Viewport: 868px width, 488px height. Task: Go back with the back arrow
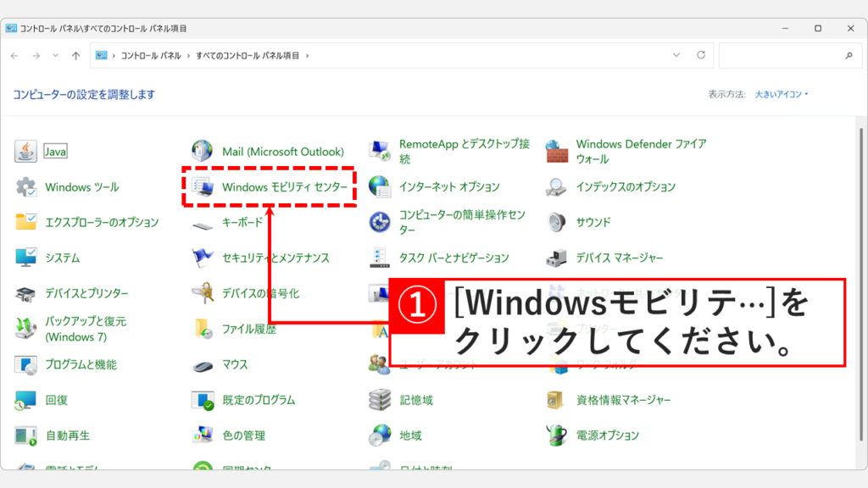(x=15, y=56)
